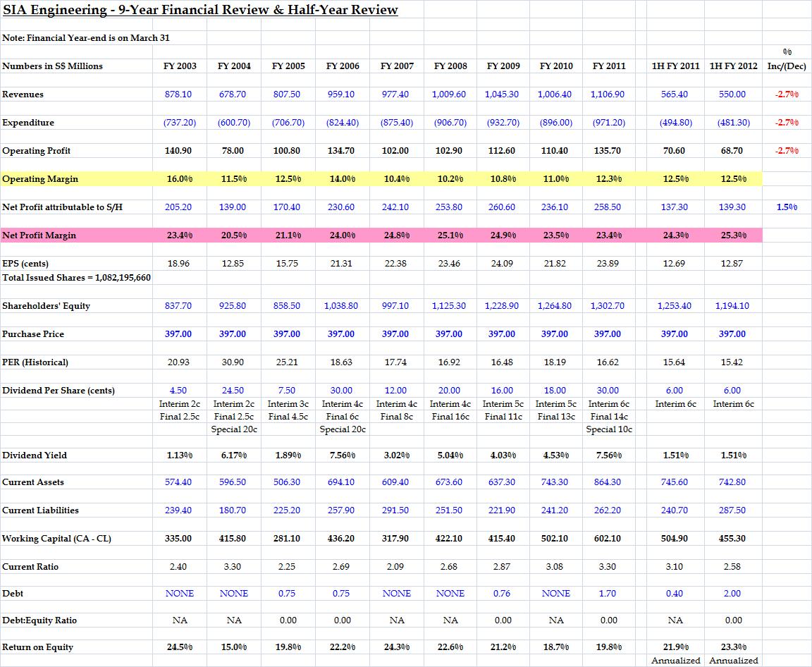Click net profit change value 1.5%
This screenshot has height=667, width=812.
coord(787,207)
